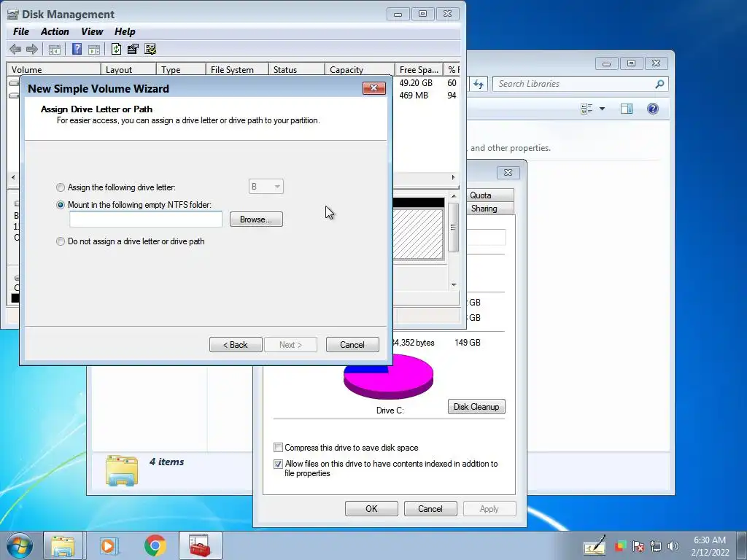Open Help via the blue question mark icon
The height and width of the screenshot is (560, 747).
[x=77, y=49]
